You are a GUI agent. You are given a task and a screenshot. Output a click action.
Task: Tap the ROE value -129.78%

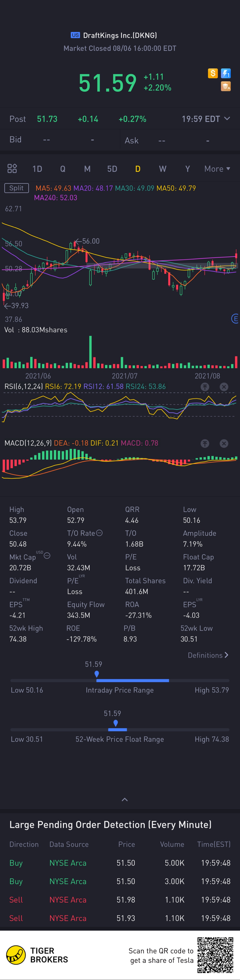(x=81, y=639)
